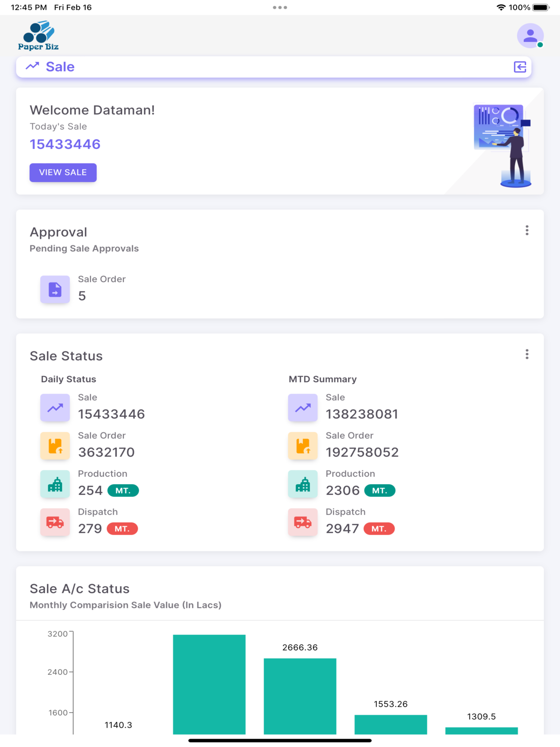Click the MTD Summary heading
Viewport: 560px width, 747px height.
point(323,379)
